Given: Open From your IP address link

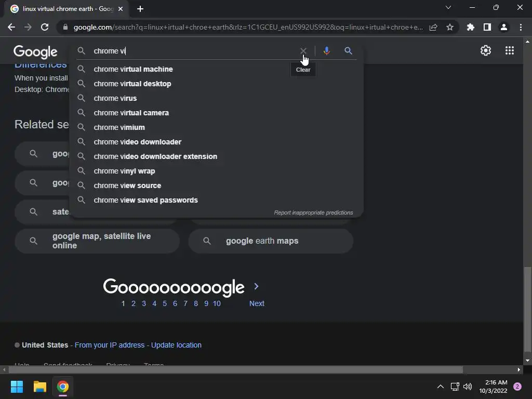Looking at the screenshot, I should (110, 345).
